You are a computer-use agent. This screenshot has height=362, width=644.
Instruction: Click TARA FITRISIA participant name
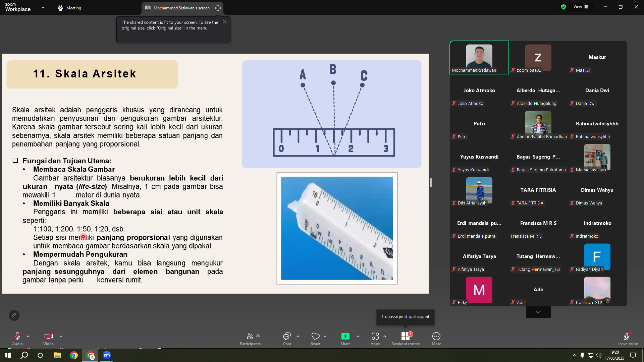click(538, 190)
